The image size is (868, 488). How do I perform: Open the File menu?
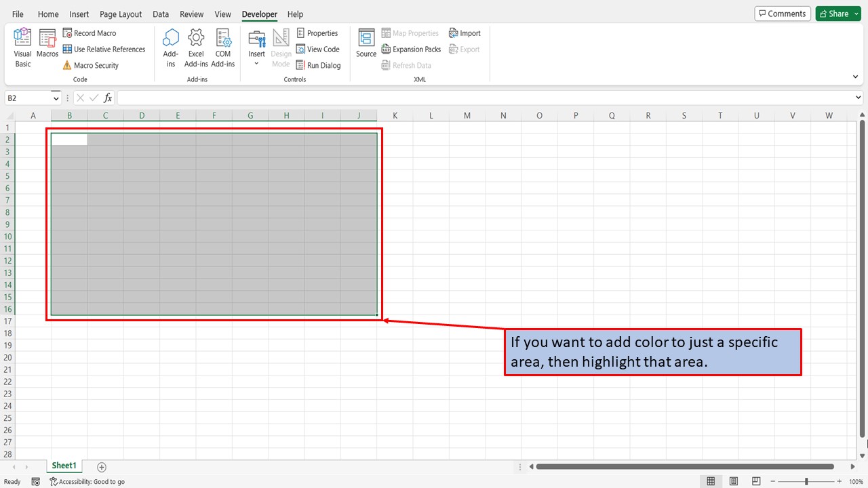18,14
